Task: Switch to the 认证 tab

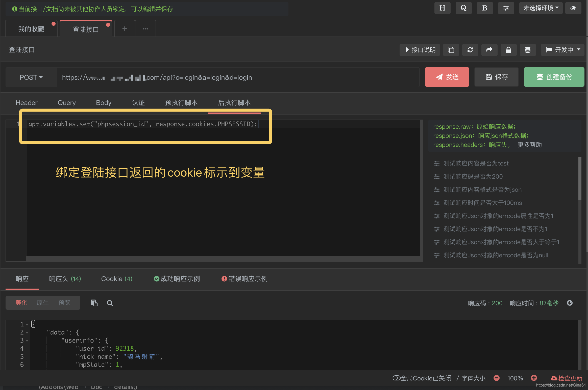Action: pos(138,103)
